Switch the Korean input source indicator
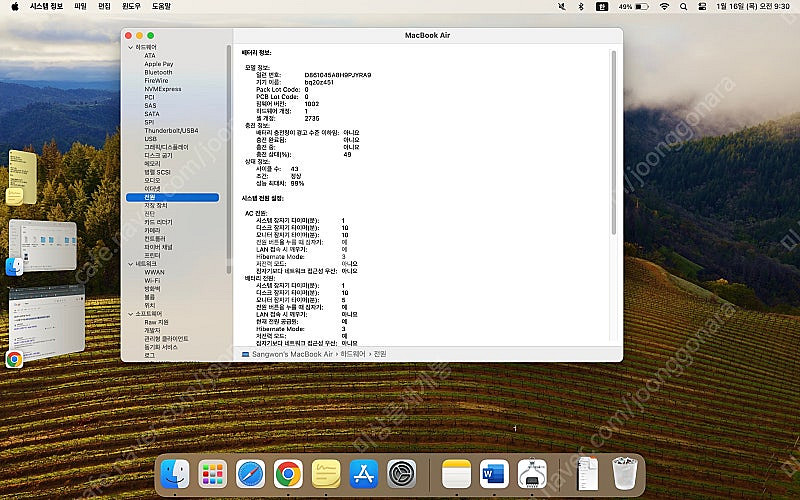Screen dimensions: 800x500 click(602, 7)
